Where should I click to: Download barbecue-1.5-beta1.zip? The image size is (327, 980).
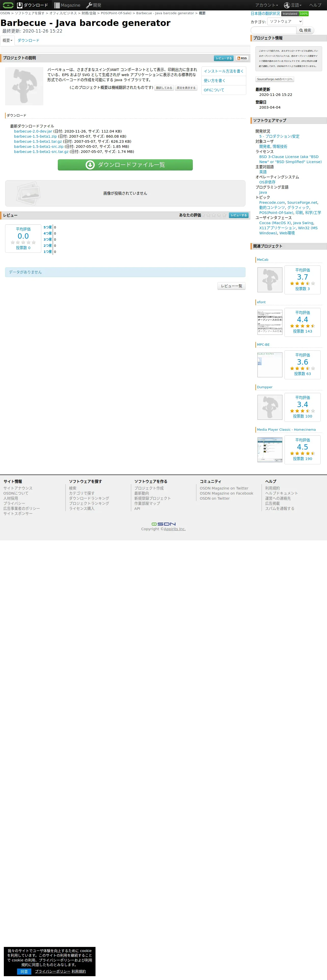point(35,136)
